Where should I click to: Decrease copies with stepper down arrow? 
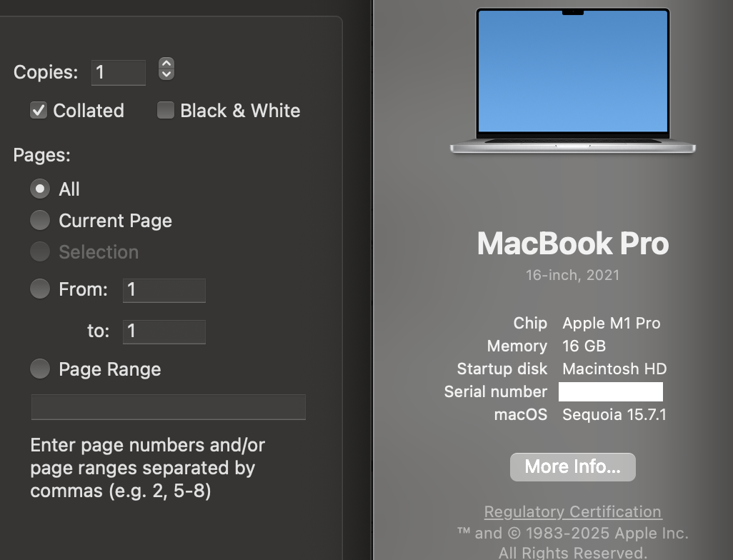coord(166,74)
